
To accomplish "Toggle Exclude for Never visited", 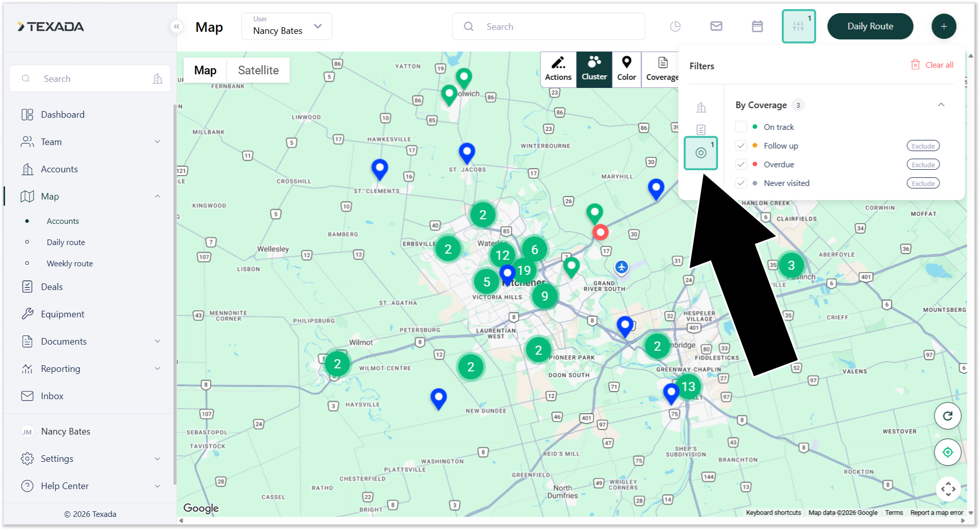I will point(923,183).
